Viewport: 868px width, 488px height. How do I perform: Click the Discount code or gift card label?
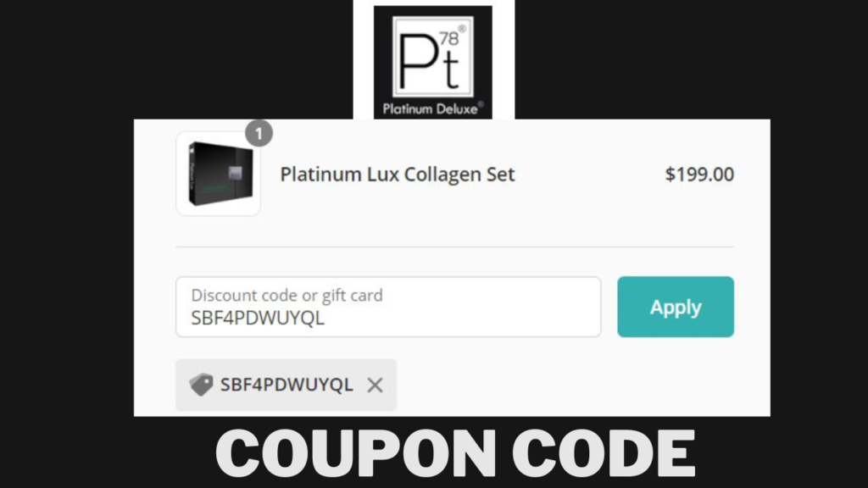pos(287,295)
